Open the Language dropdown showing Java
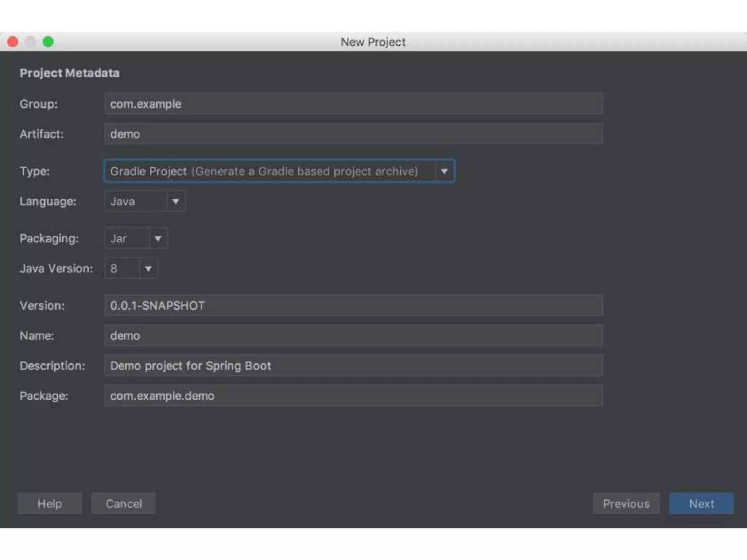The image size is (747, 560). click(175, 201)
